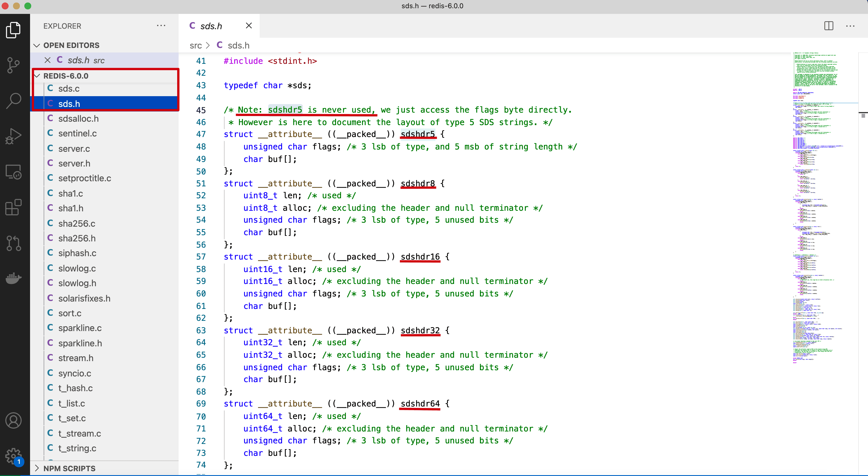This screenshot has width=868, height=476.
Task: Open sentinel.c from the explorer
Action: pyautogui.click(x=77, y=134)
